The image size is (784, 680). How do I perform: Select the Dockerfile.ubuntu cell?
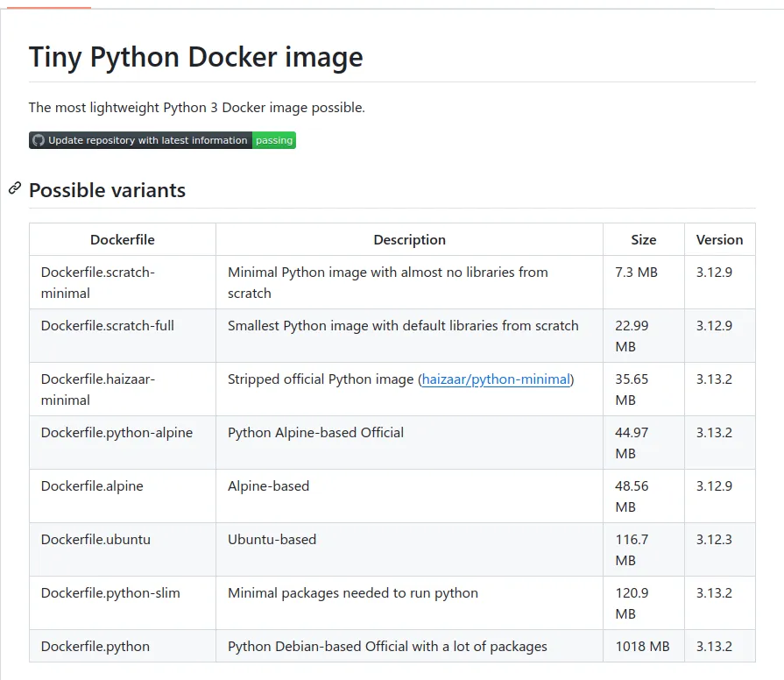point(95,540)
